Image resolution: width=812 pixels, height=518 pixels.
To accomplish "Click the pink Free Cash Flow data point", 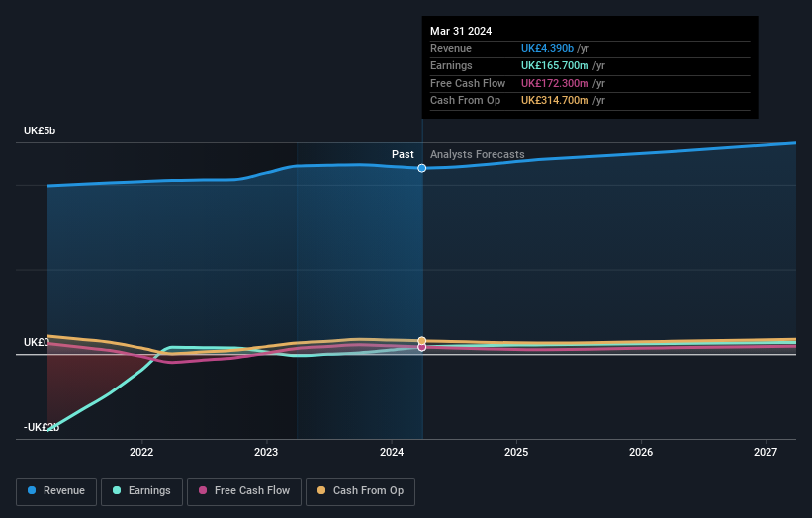I will 422,347.
